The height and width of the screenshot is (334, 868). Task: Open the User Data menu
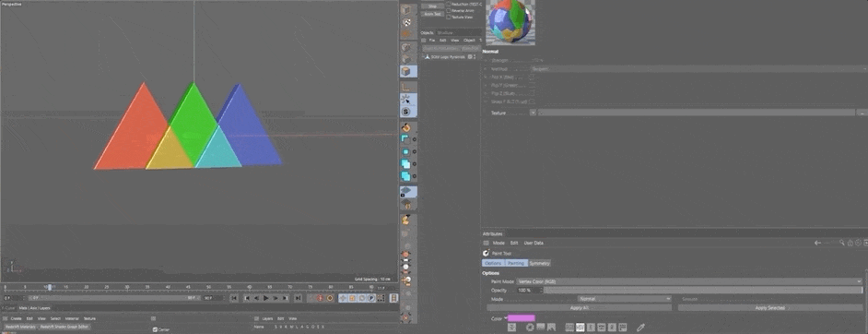(x=534, y=243)
